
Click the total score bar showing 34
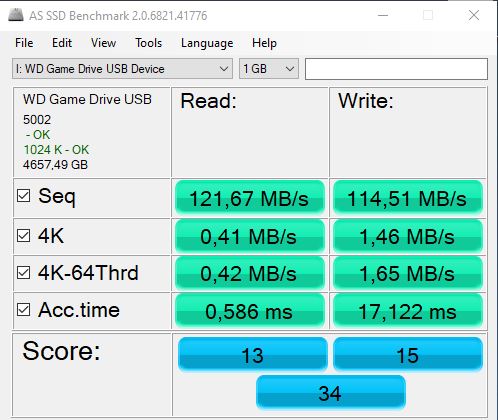tap(331, 393)
